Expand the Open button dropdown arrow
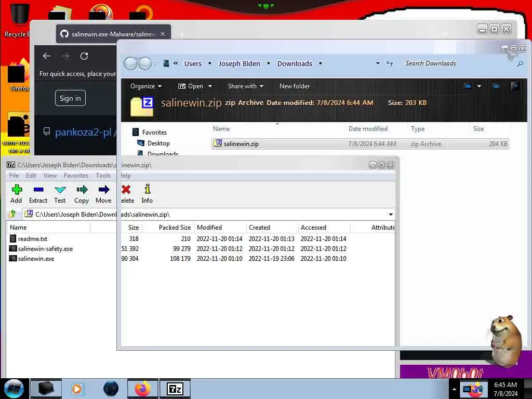 click(210, 86)
